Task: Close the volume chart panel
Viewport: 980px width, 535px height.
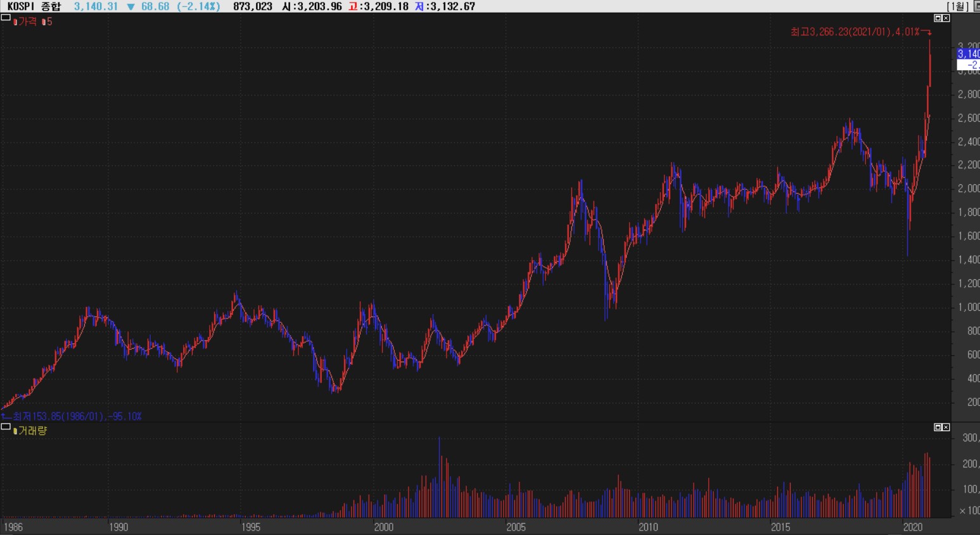Action: [946, 427]
